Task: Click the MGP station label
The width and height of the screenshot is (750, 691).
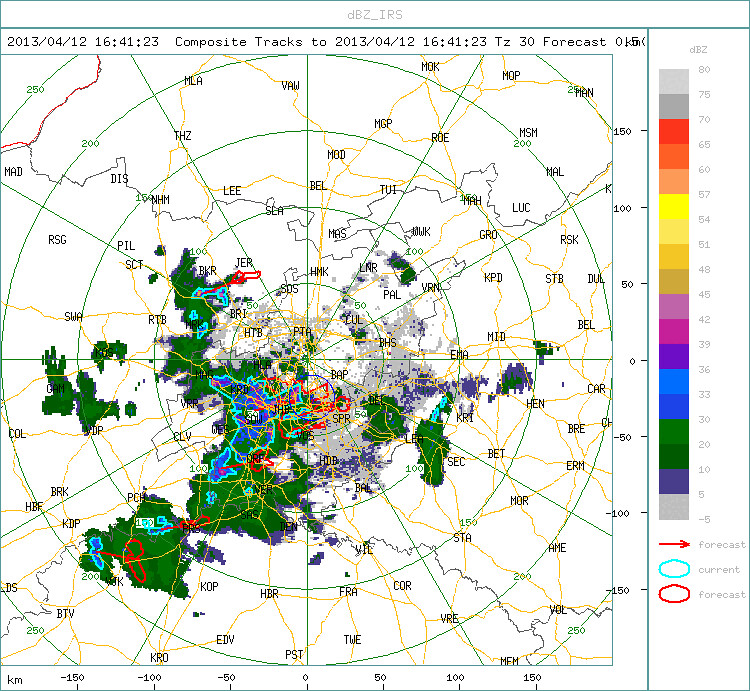Action: click(x=383, y=124)
